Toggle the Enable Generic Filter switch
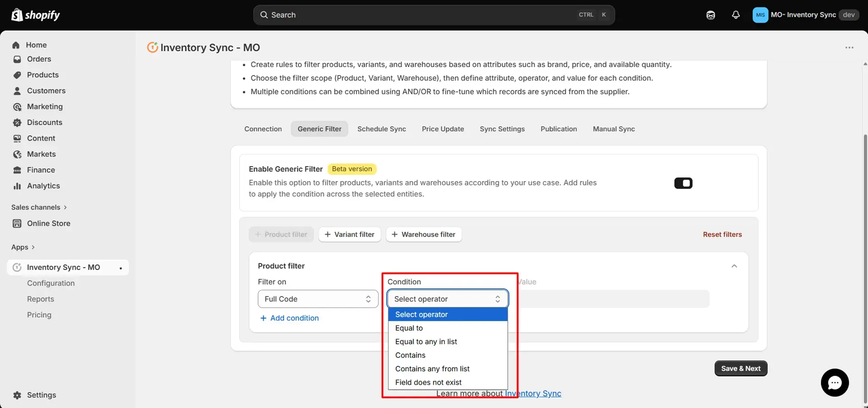 683,183
